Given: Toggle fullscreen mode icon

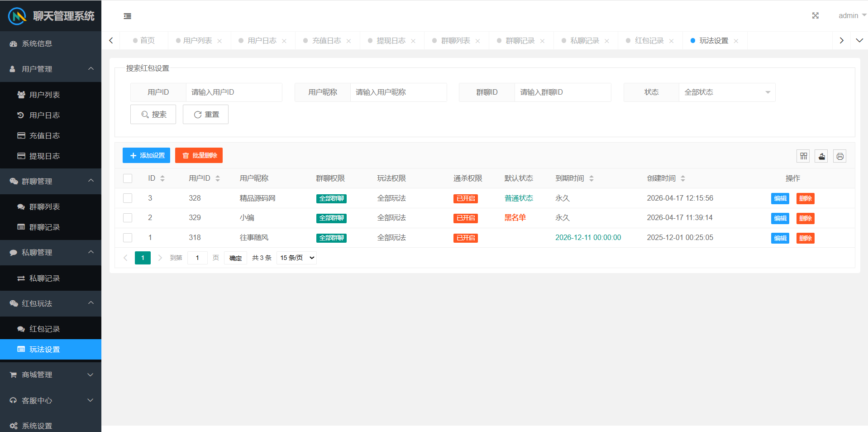Looking at the screenshot, I should coord(815,16).
